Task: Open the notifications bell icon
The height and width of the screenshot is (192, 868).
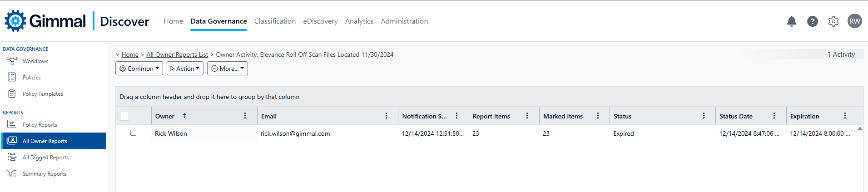Action: click(791, 21)
